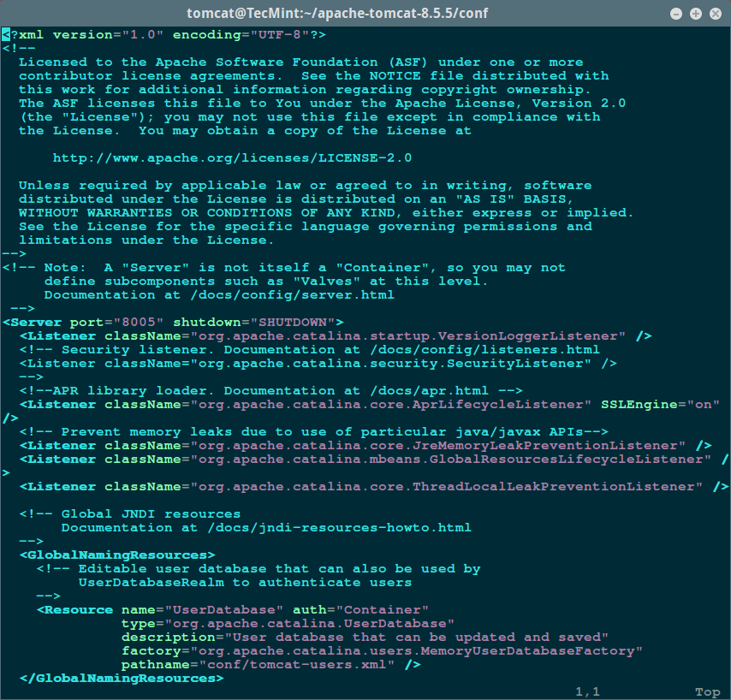The image size is (731, 700).
Task: Click the "limitations under the License." line
Action: click(146, 240)
